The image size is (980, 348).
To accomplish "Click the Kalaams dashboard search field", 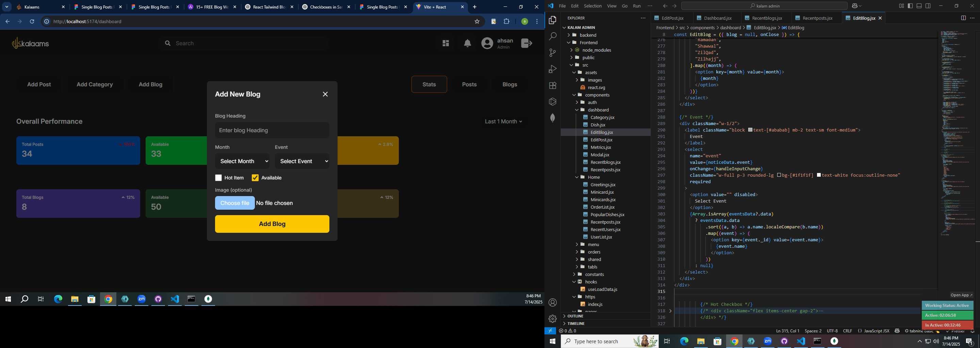I will pyautogui.click(x=244, y=43).
